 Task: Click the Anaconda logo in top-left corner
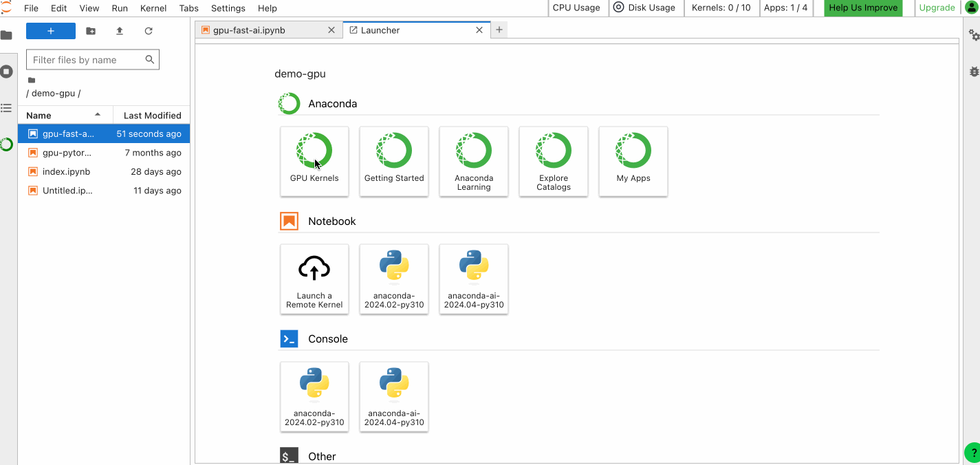click(x=6, y=8)
